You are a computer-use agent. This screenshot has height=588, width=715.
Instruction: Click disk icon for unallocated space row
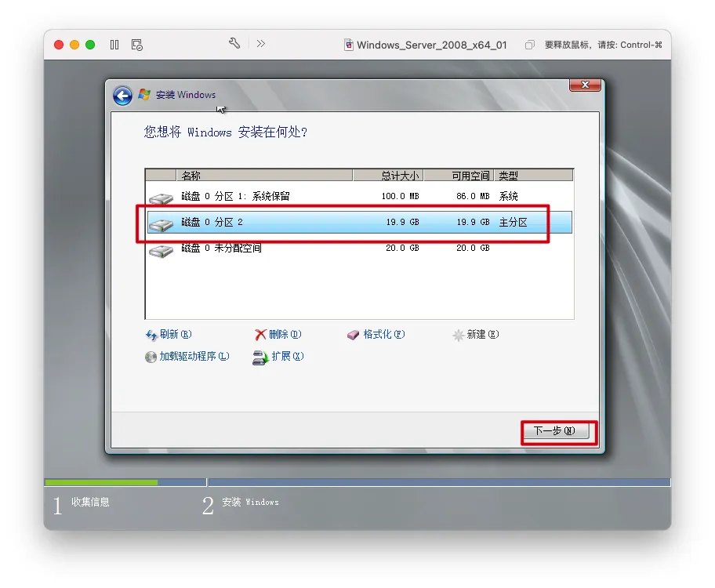click(161, 250)
